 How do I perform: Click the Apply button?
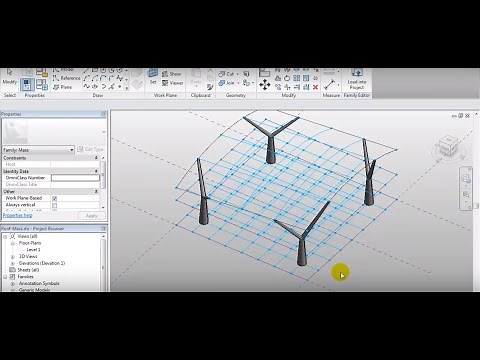click(91, 216)
